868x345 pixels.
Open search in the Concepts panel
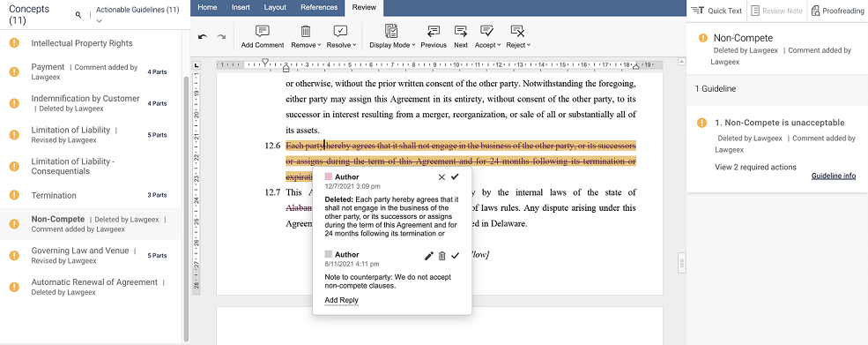coord(78,14)
